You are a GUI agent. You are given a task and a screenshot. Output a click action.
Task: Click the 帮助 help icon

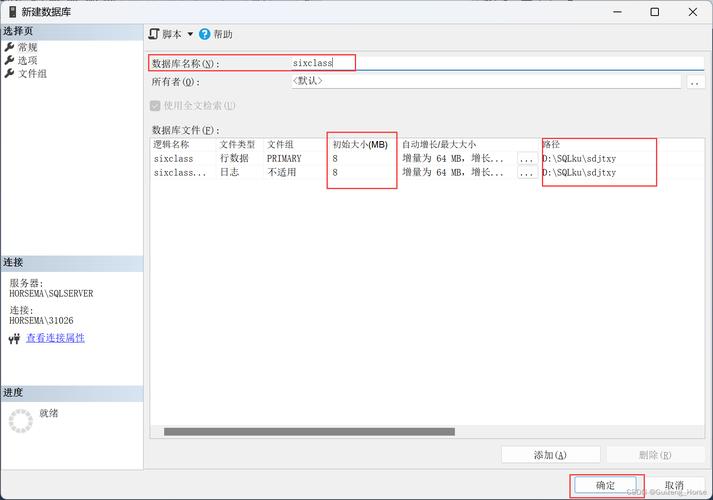[205, 34]
